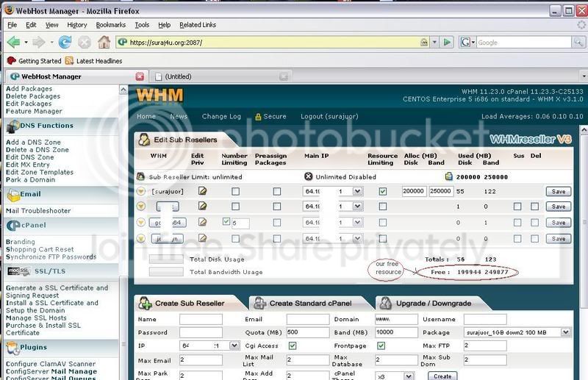
Task: Click the Secure padlock link
Action: pyautogui.click(x=270, y=117)
